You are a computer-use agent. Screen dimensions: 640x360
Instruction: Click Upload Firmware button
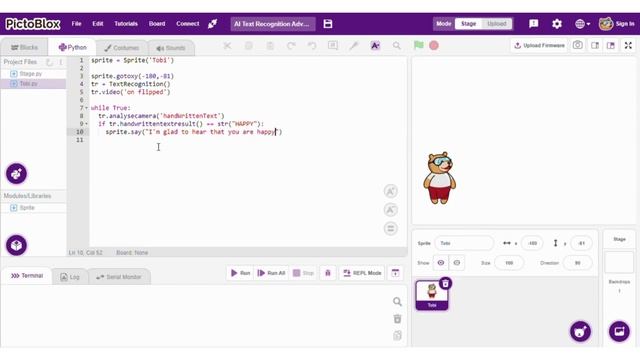click(539, 45)
